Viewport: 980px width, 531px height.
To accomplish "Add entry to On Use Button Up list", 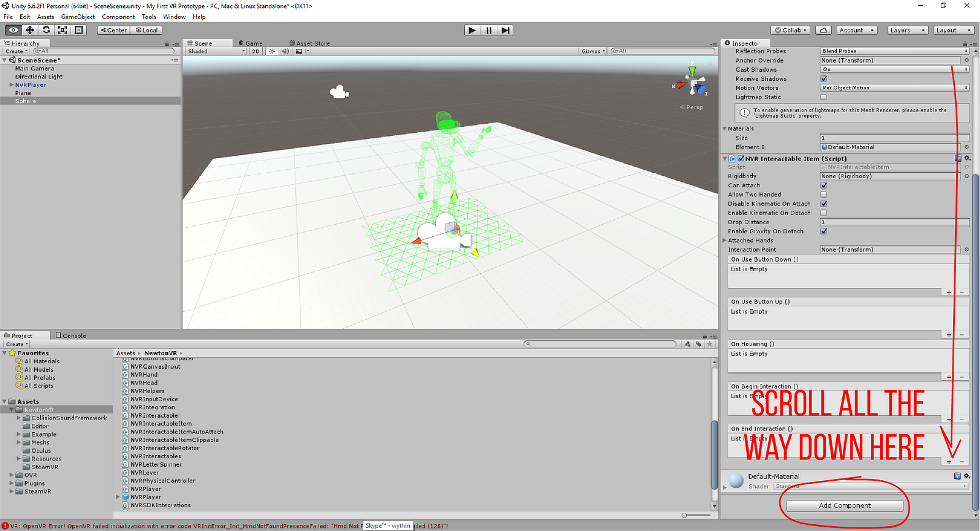I will [x=949, y=334].
